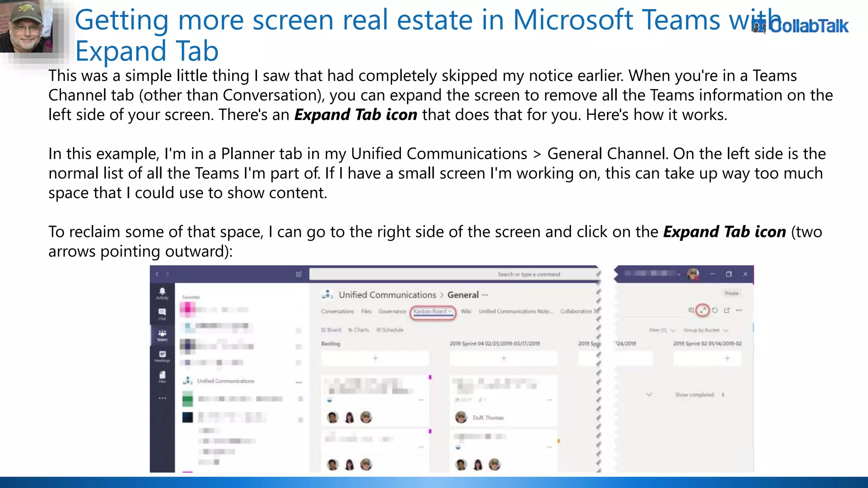
Task: Switch to the Wiki tab
Action: [466, 311]
